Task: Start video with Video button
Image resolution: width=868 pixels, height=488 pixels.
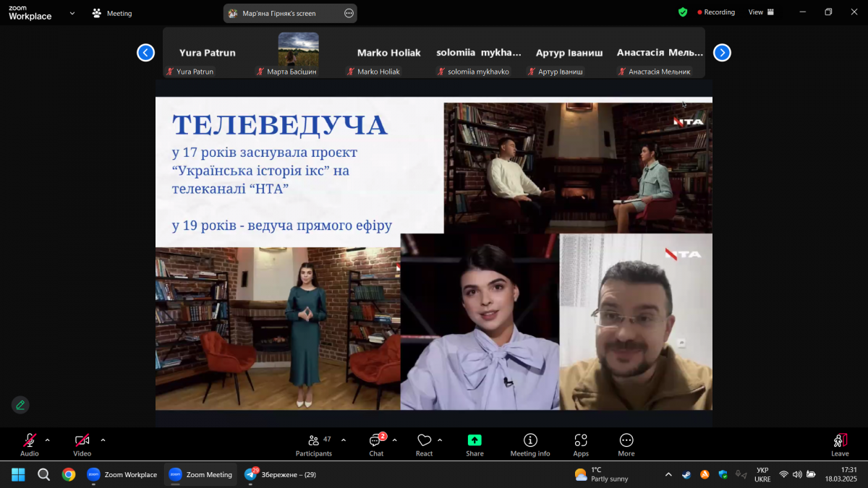Action: [x=82, y=445]
